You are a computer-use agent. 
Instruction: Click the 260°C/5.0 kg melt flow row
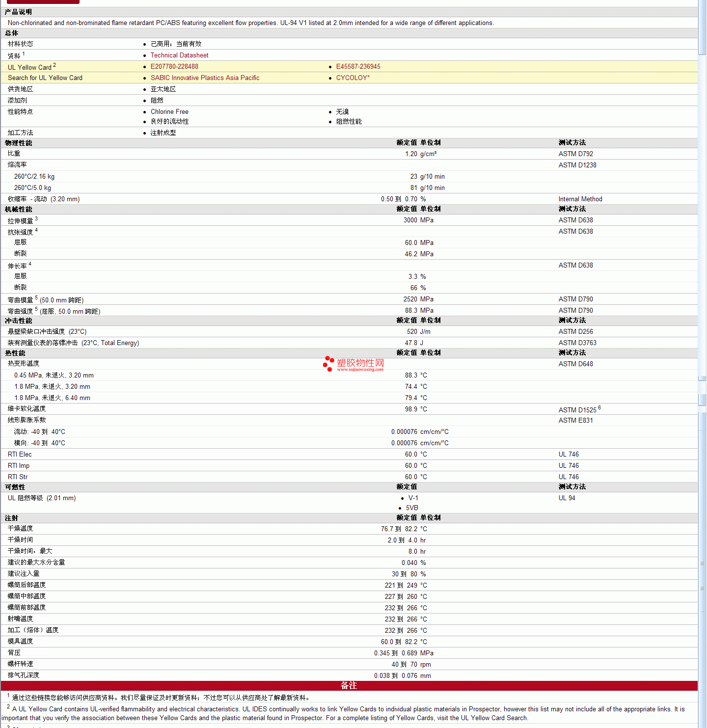pyautogui.click(x=349, y=188)
